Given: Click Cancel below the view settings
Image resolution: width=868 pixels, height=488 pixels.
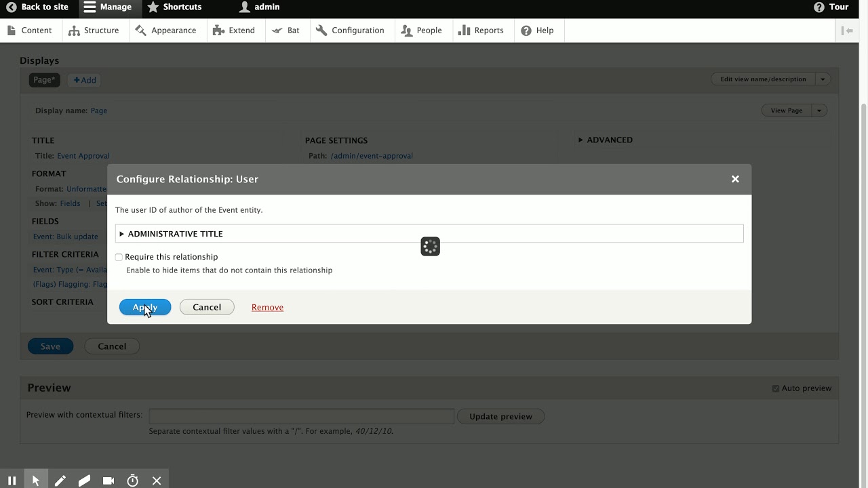Looking at the screenshot, I should tap(112, 346).
